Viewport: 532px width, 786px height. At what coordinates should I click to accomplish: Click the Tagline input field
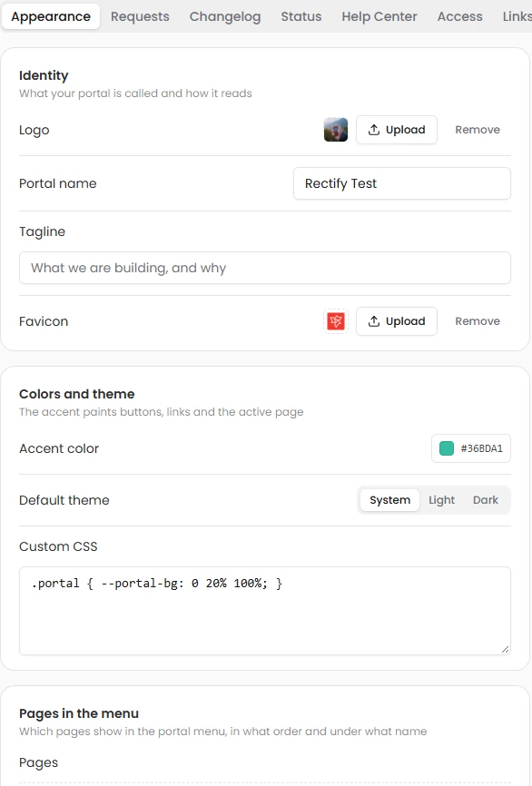tap(265, 268)
